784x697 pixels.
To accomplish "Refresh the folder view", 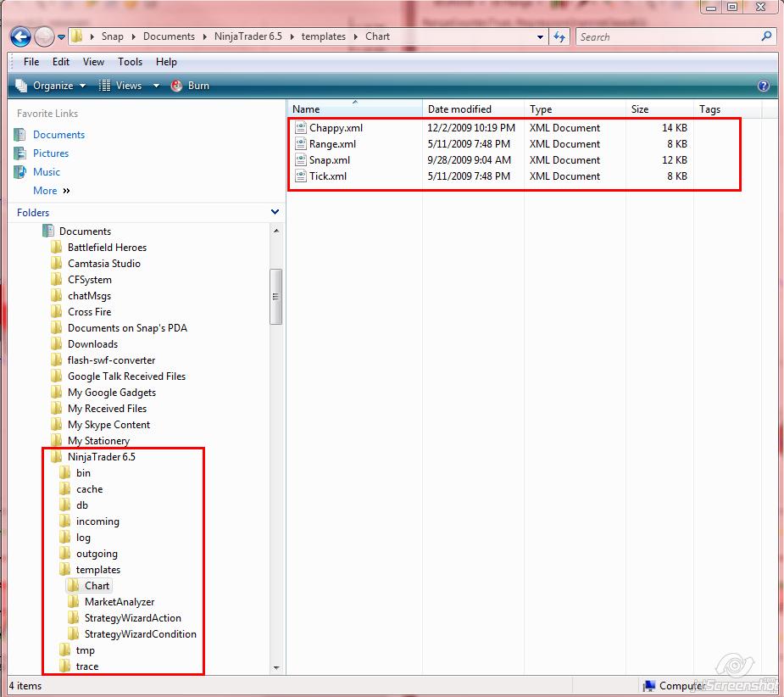I will click(559, 36).
